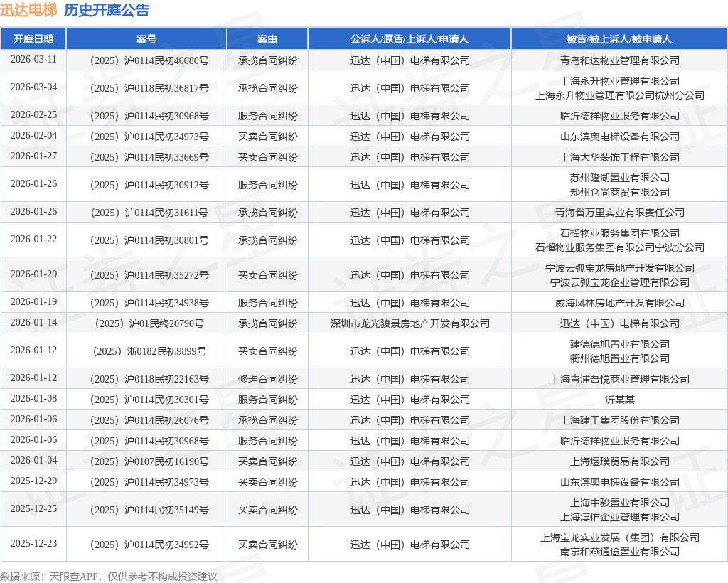The width and height of the screenshot is (728, 583).
Task: Click defendant 上海青浦吾悦商业管理有限公司
Action: [x=620, y=379]
